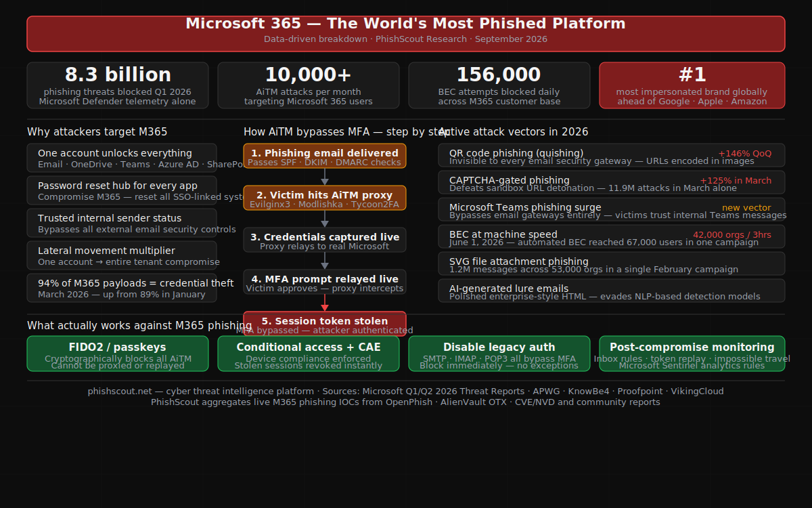Click 'Microsoft Teams phishing surge' row
The width and height of the screenshot is (812, 508).
tap(612, 209)
